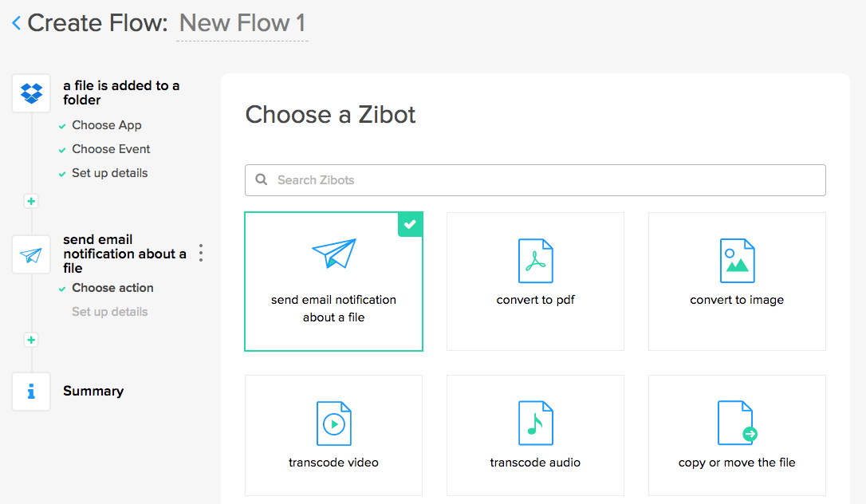Open the Choose Event step

tap(111, 149)
